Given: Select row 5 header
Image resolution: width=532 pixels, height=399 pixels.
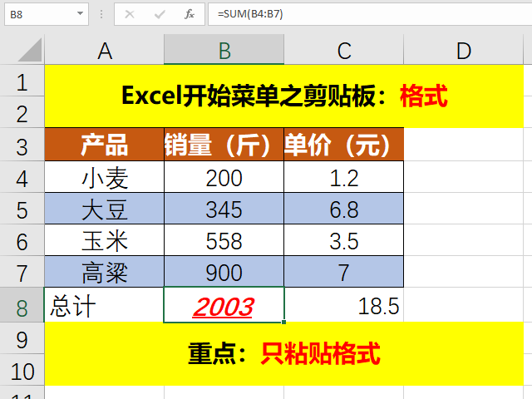Looking at the screenshot, I should tap(22, 209).
